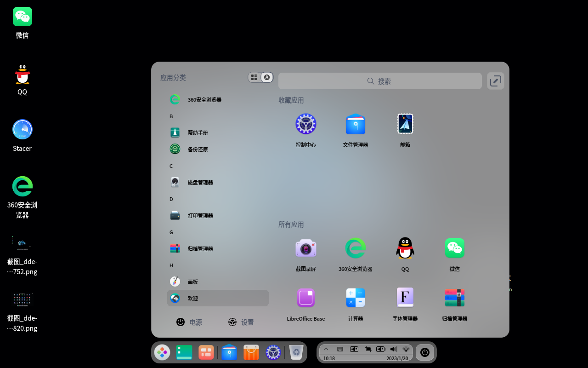Launch QQ from the all apps grid
Image resolution: width=588 pixels, height=368 pixels.
tap(405, 248)
